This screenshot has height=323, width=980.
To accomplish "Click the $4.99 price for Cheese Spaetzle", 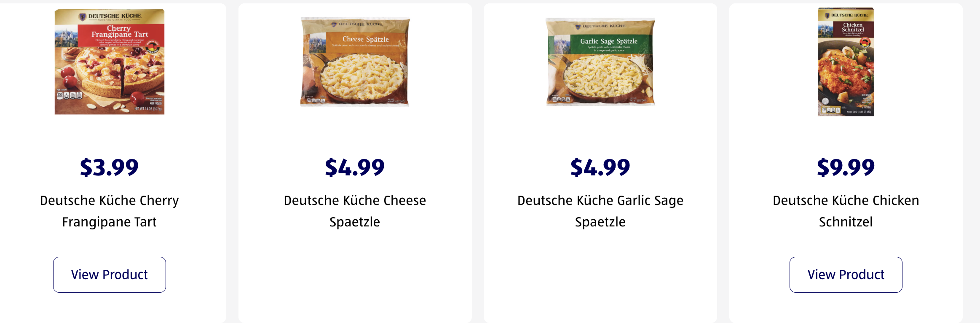I will [355, 167].
